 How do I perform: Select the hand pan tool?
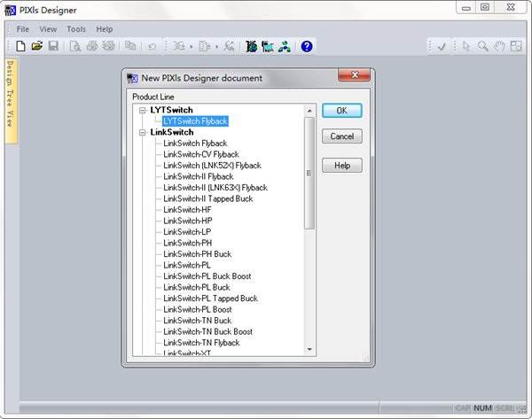(x=499, y=46)
